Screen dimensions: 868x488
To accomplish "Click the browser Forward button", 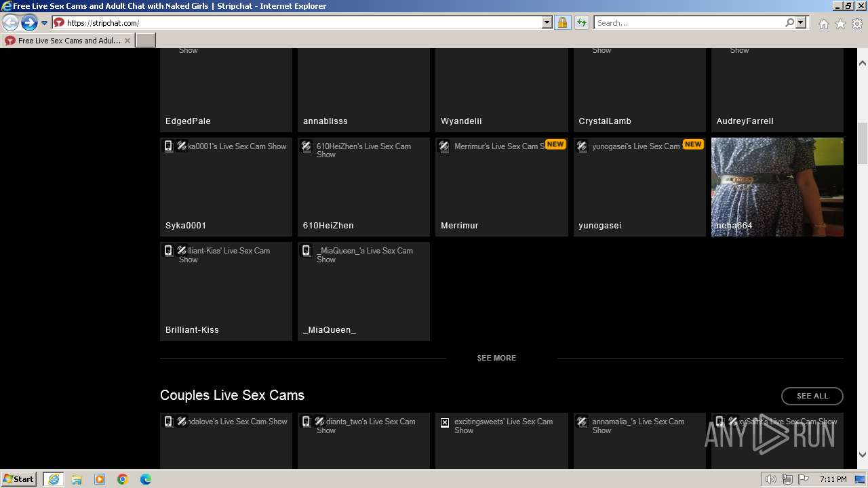I will 29,23.
